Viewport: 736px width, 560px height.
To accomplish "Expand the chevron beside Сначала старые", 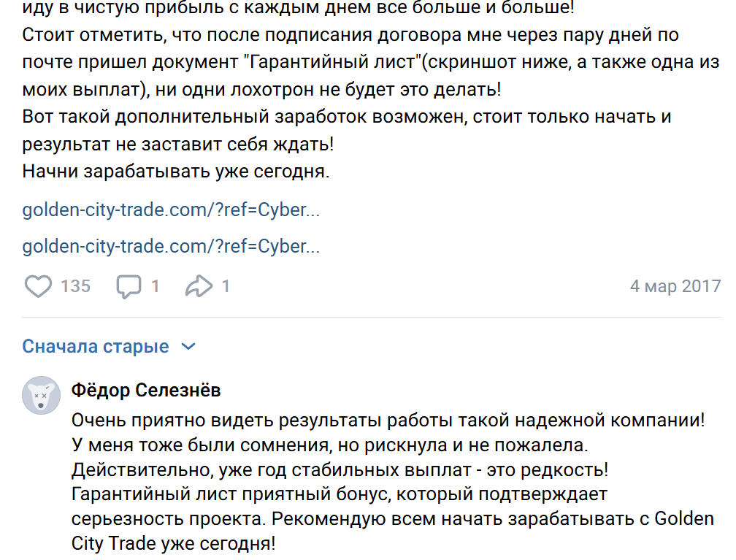I will (188, 346).
